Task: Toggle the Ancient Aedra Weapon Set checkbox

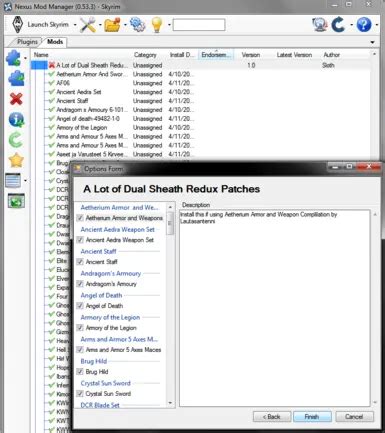Action: coord(80,240)
